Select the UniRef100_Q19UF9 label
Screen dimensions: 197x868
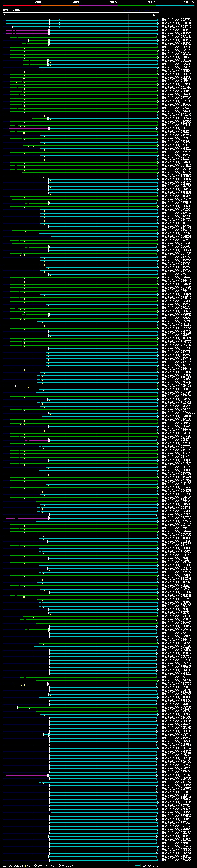(x=176, y=789)
